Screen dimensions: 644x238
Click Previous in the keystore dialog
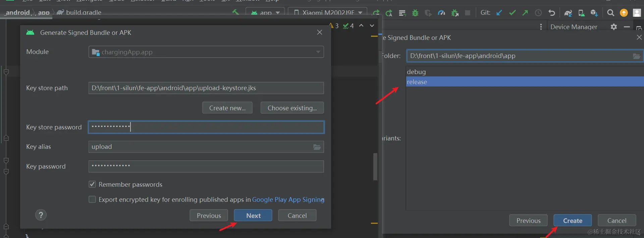click(x=209, y=216)
